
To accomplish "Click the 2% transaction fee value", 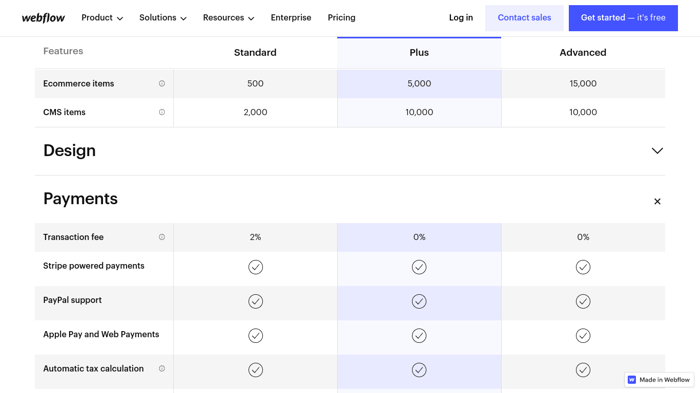I will (x=255, y=237).
